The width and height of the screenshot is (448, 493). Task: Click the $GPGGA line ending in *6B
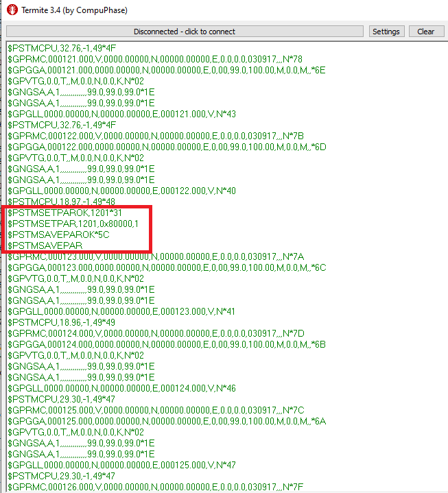click(167, 344)
